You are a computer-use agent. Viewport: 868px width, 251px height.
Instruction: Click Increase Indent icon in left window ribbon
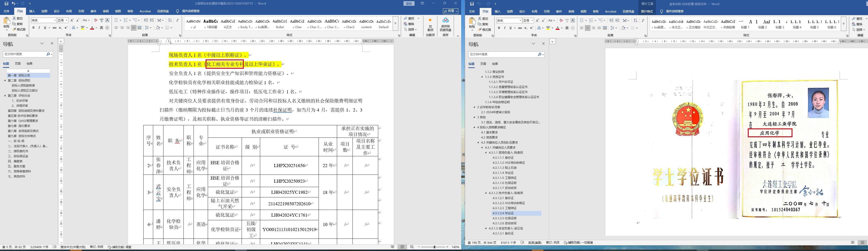(152, 20)
